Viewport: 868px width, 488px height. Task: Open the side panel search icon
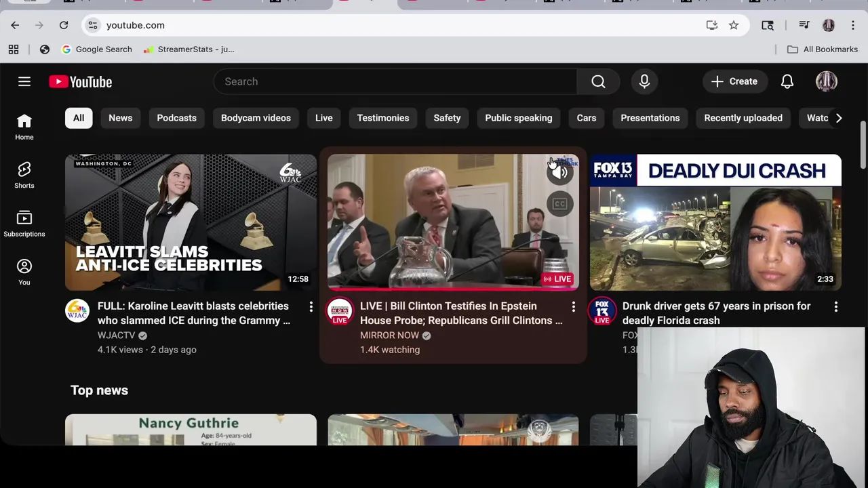[x=768, y=25]
